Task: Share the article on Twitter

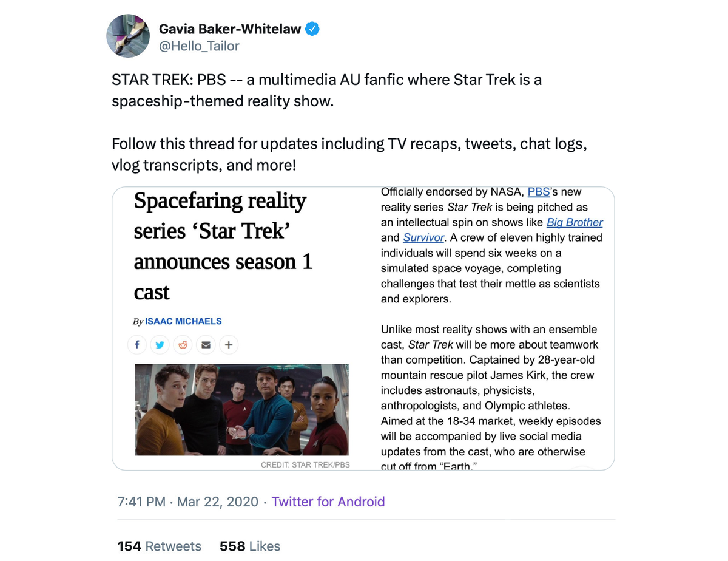Action: click(159, 344)
